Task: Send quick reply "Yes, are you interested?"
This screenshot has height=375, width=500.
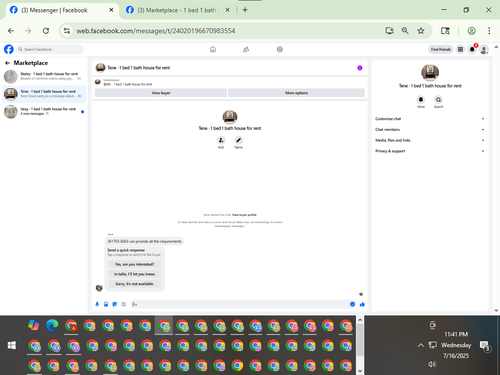Action: (135, 264)
